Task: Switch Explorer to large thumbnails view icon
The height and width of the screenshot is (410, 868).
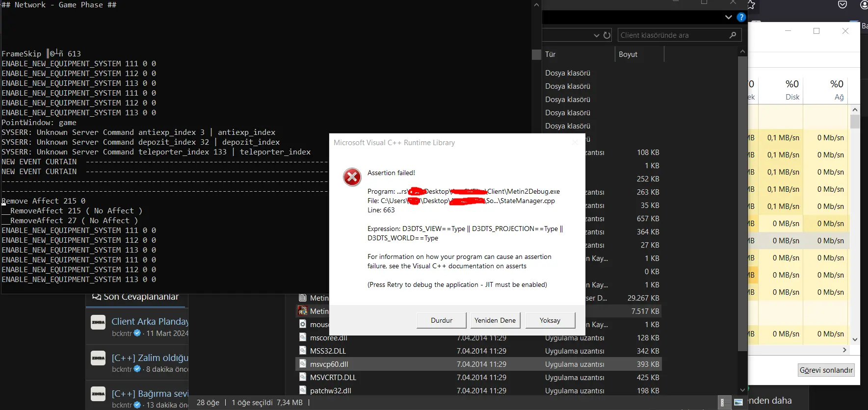Action: 738,403
